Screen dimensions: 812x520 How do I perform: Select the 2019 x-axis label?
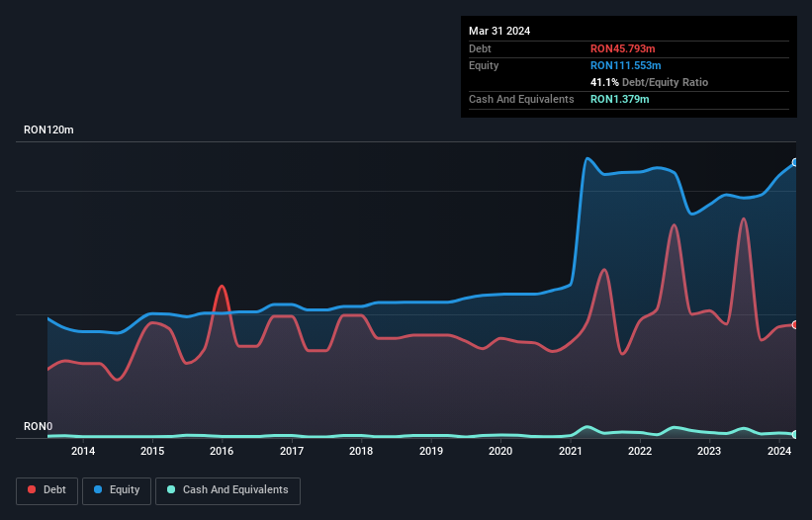[431, 451]
